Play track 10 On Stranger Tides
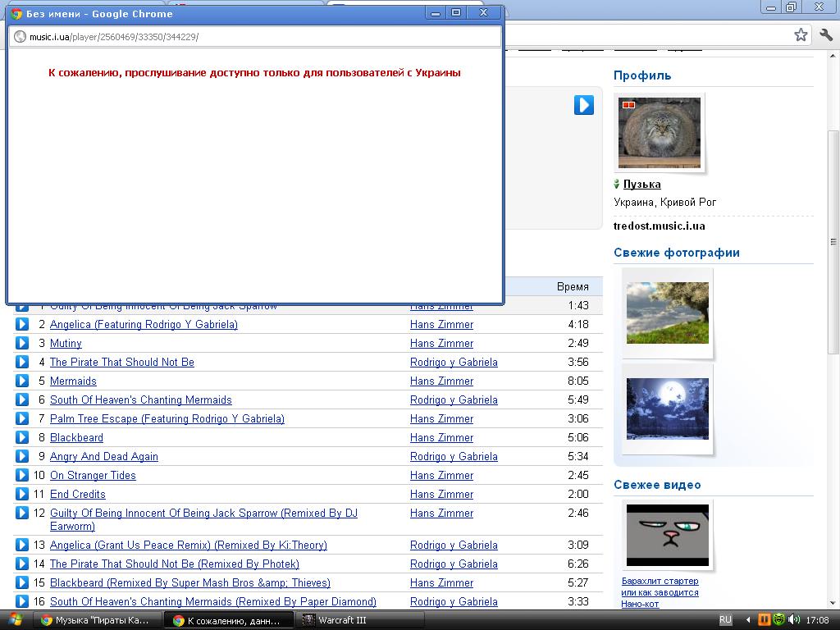This screenshot has width=840, height=630. pyautogui.click(x=22, y=475)
